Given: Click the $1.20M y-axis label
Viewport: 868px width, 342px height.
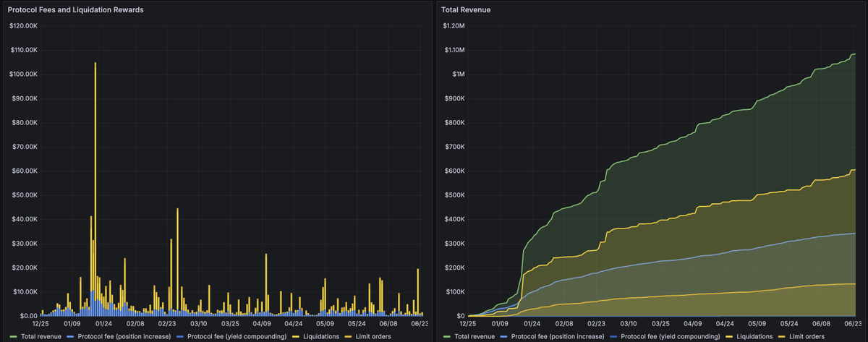Looking at the screenshot, I should click(454, 26).
